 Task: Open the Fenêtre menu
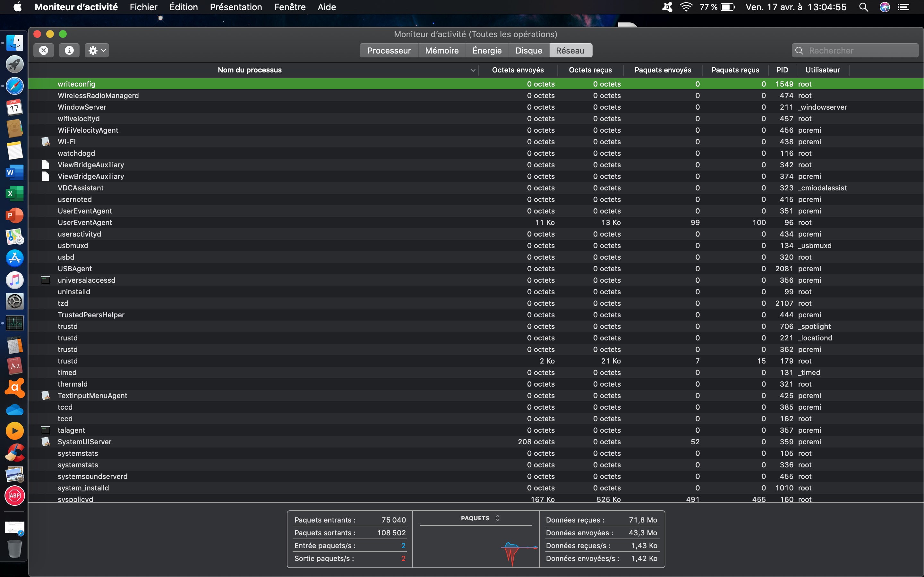[289, 7]
